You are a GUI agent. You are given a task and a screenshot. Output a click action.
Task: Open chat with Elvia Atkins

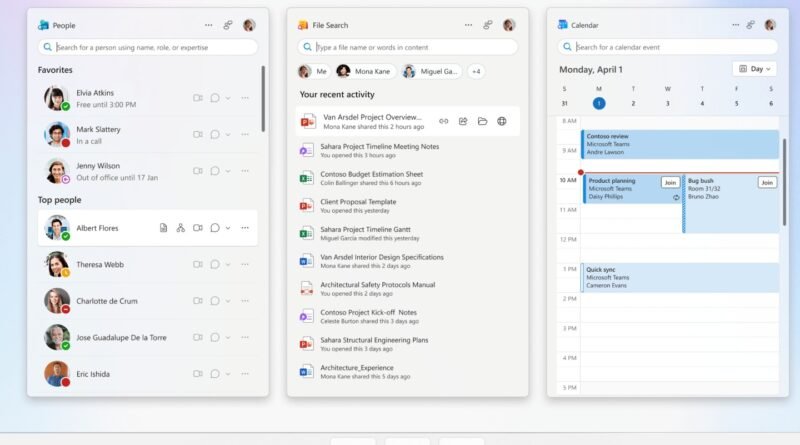[215, 98]
